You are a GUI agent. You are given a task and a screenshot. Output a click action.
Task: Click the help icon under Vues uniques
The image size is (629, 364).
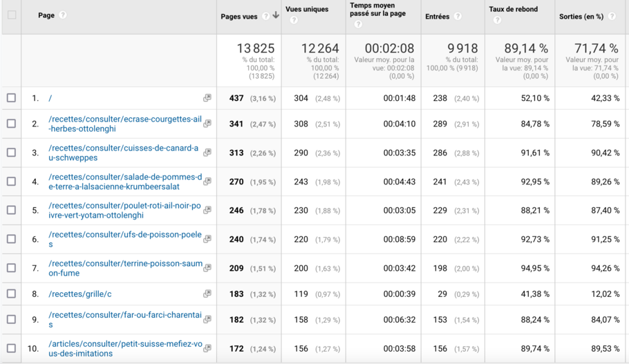point(294,20)
